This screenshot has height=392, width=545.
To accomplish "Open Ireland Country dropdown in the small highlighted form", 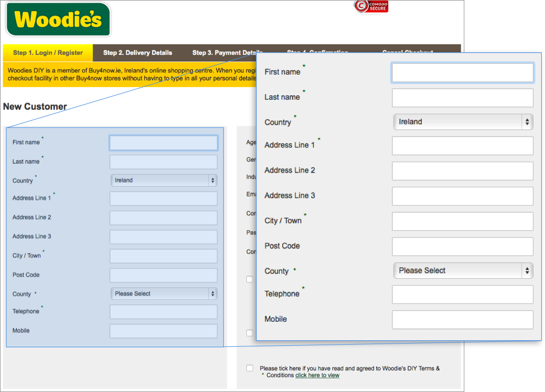I will (163, 180).
